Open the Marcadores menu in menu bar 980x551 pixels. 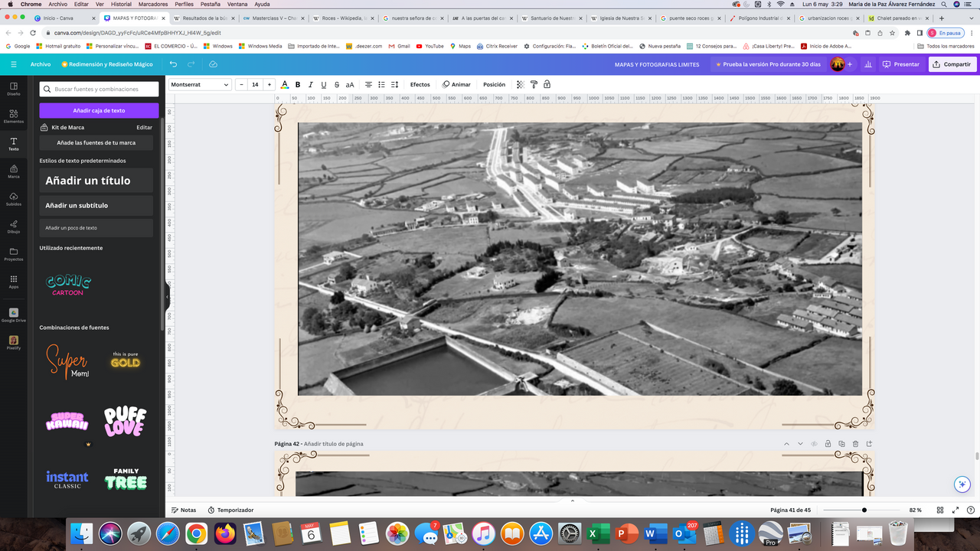point(152,4)
